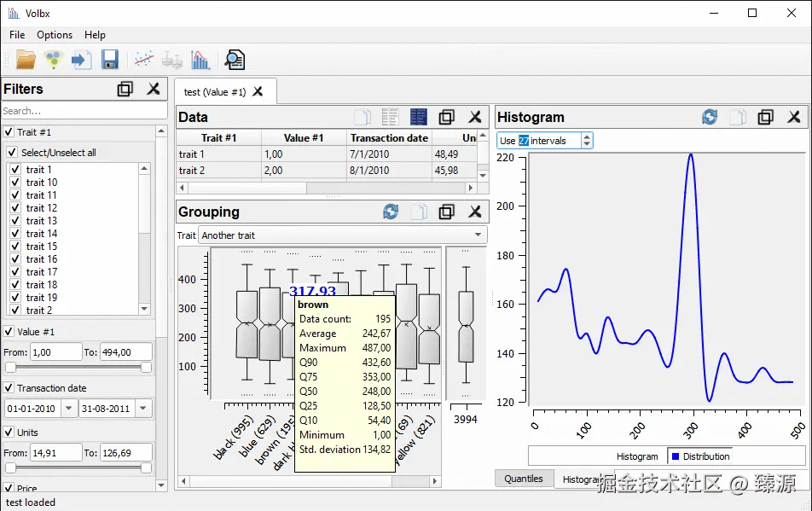Float the Histogram panel
This screenshot has height=511, width=812.
[x=765, y=117]
